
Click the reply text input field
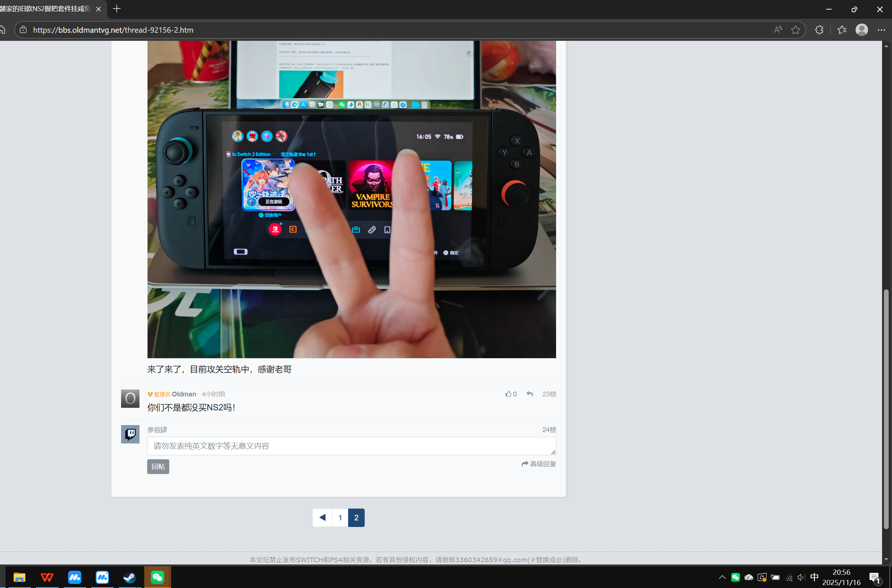[x=351, y=446]
